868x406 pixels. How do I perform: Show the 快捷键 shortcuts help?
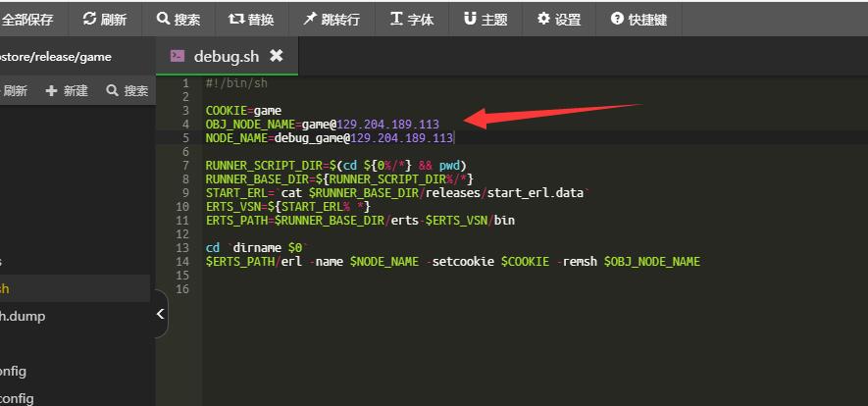point(638,19)
